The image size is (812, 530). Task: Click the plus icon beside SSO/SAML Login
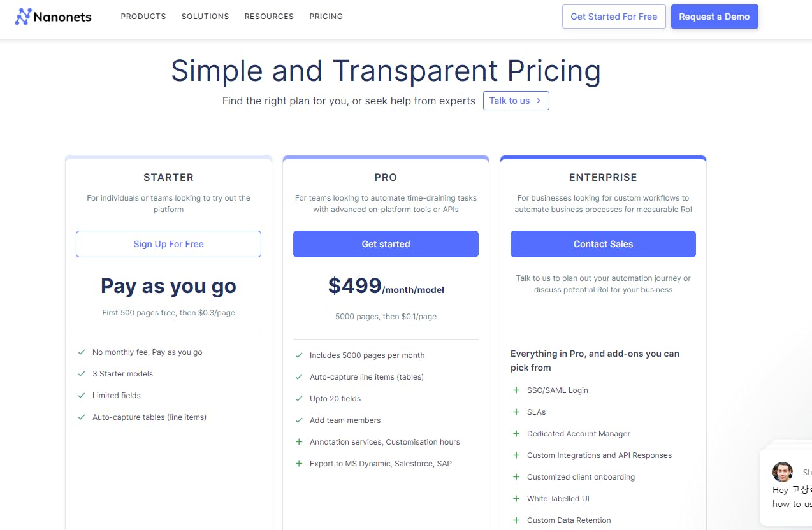pos(516,390)
